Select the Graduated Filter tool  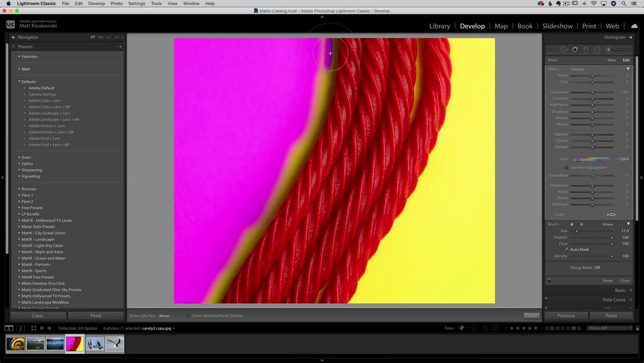click(586, 49)
